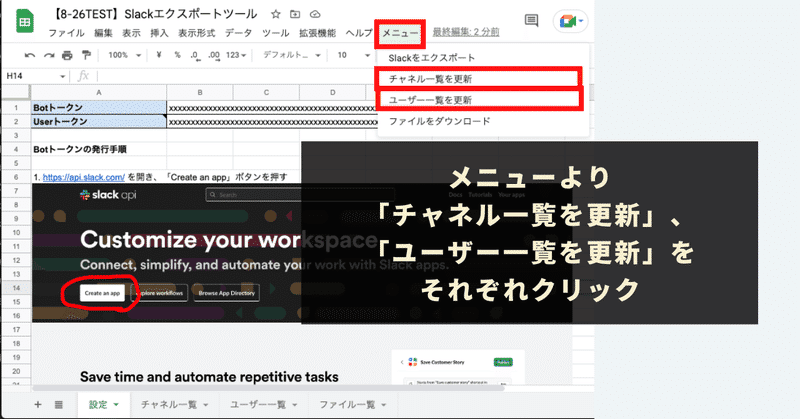The image size is (800, 419).
Task: Open the 表示 menu
Action: pyautogui.click(x=131, y=33)
